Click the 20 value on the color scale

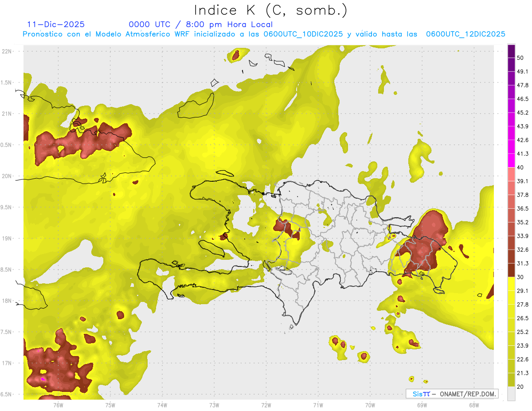click(521, 387)
